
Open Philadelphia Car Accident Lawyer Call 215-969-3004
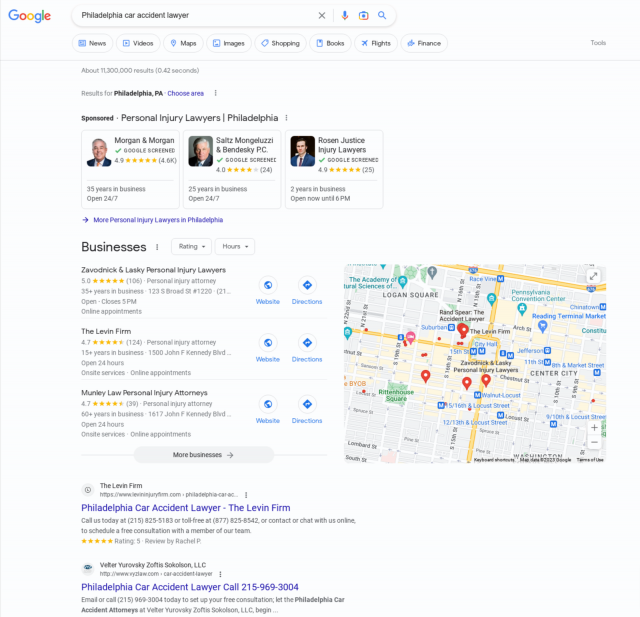click(190, 587)
